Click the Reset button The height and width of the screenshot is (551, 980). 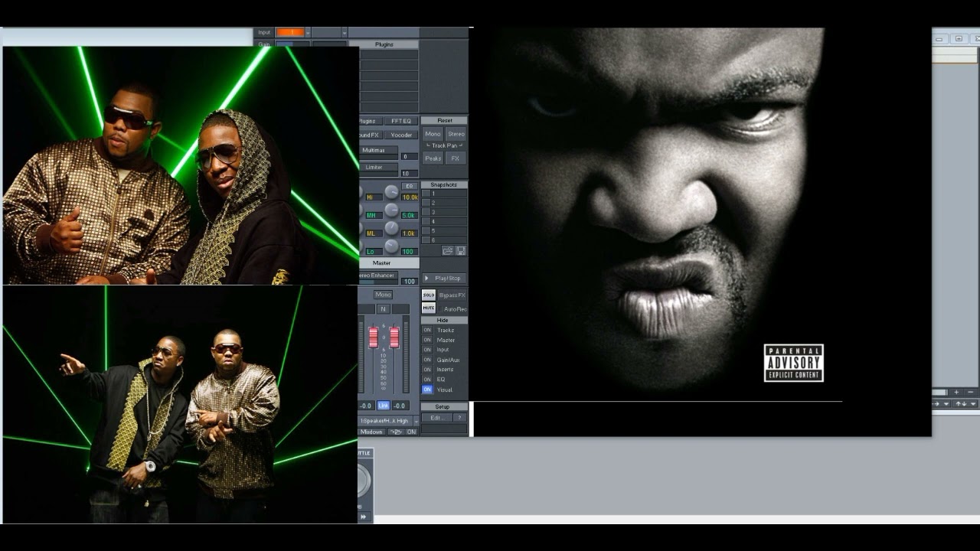pyautogui.click(x=444, y=120)
